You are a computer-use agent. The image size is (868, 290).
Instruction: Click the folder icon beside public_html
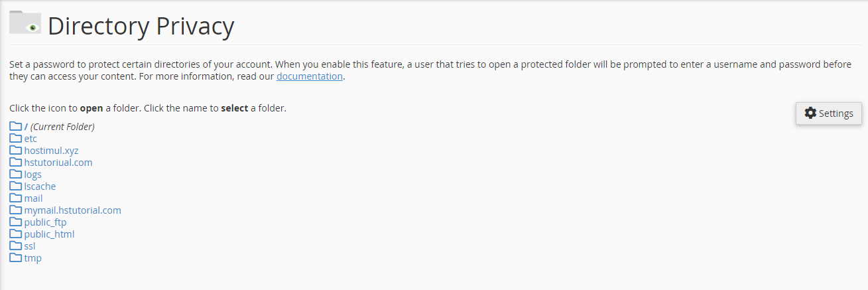(x=15, y=234)
